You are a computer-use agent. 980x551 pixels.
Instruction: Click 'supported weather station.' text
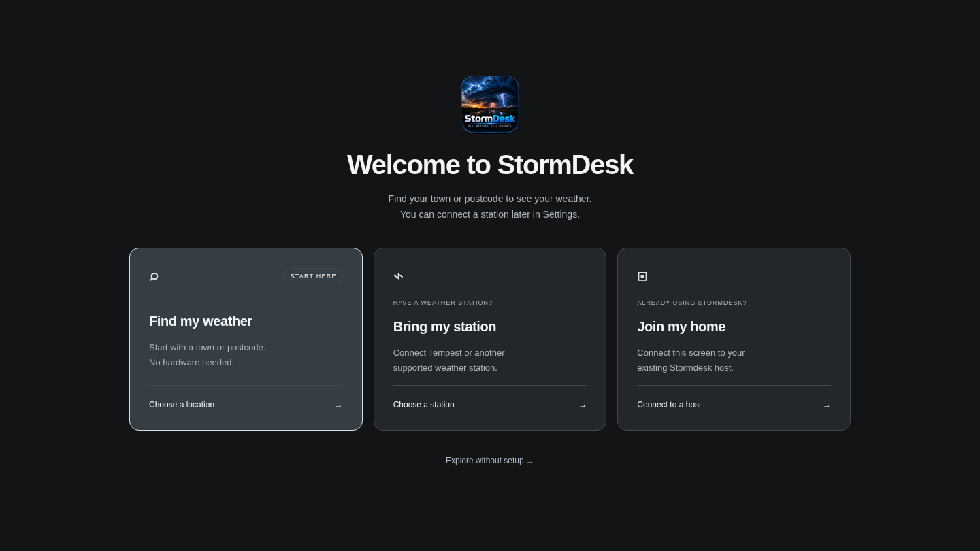(x=445, y=367)
